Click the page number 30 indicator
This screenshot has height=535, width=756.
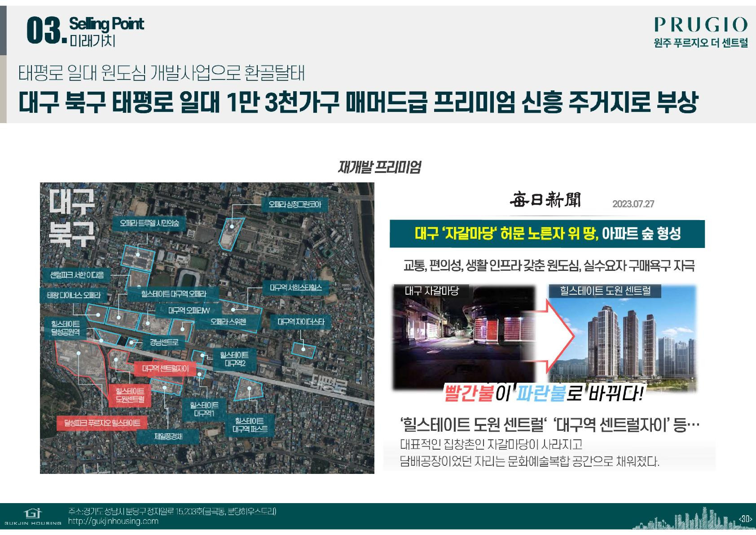click(x=746, y=519)
